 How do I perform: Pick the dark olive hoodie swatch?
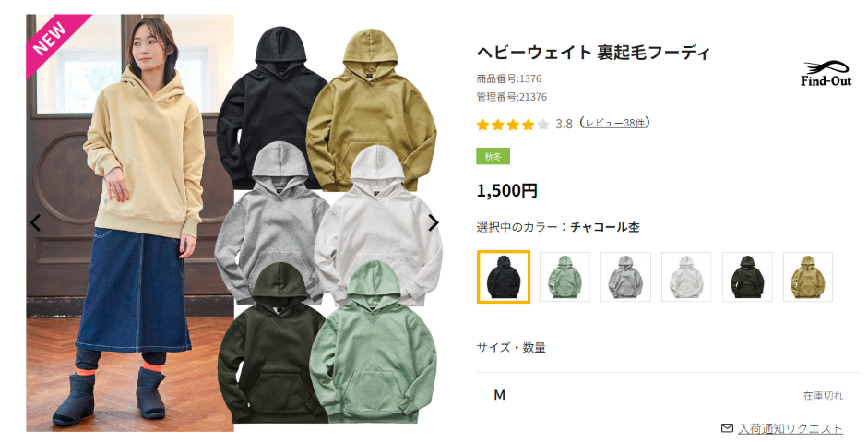747,277
